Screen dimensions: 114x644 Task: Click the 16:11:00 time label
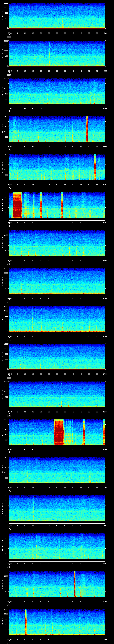[9, 184]
